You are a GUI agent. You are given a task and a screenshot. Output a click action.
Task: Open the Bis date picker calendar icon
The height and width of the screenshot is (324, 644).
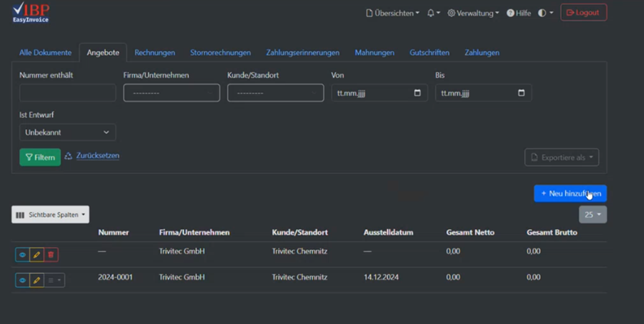pos(521,93)
